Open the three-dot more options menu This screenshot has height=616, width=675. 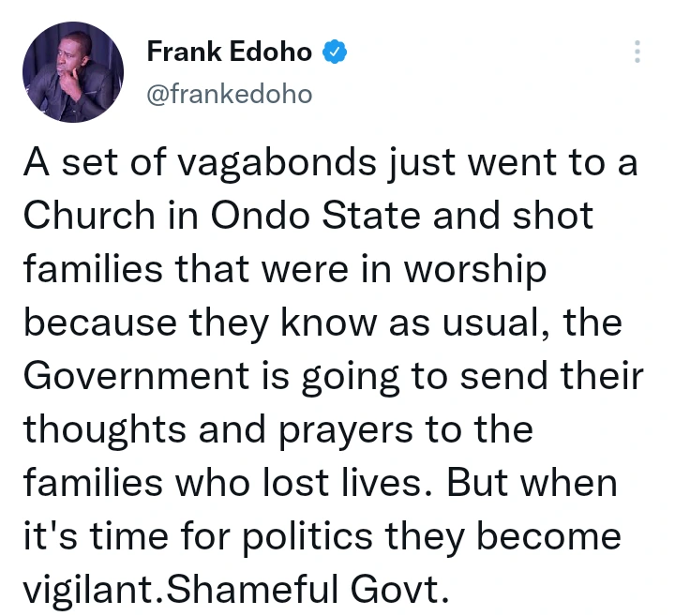637,53
